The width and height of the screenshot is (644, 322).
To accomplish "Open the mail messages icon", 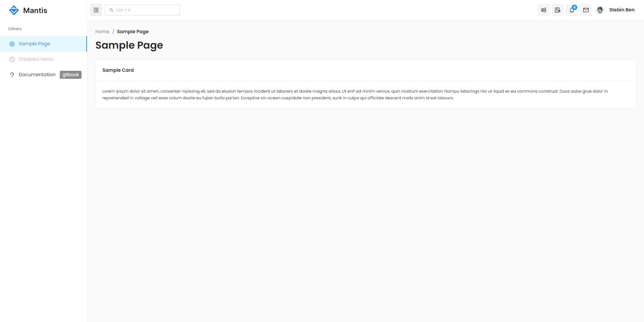I will tap(586, 10).
